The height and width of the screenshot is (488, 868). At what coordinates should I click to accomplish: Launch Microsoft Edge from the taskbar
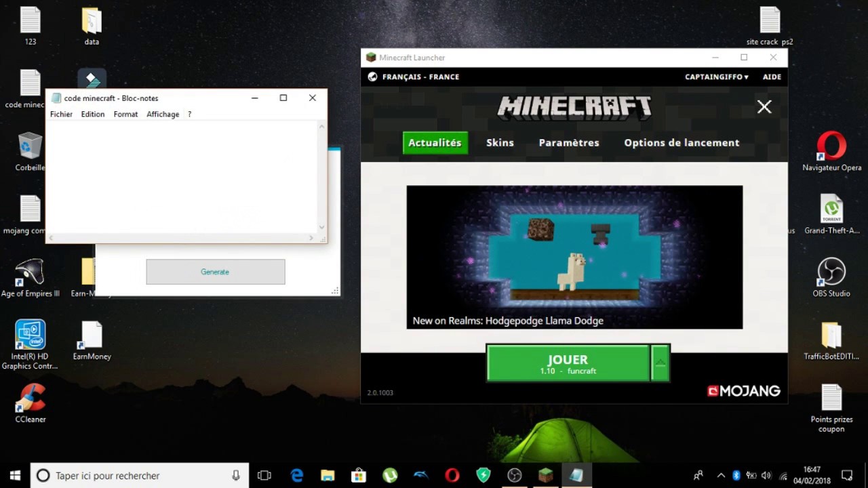[x=297, y=476]
